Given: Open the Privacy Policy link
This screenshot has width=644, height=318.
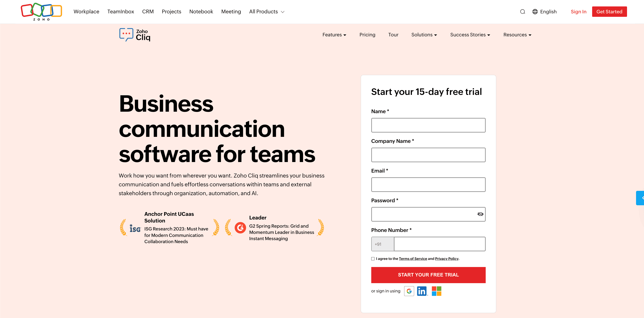Looking at the screenshot, I should pos(447,259).
